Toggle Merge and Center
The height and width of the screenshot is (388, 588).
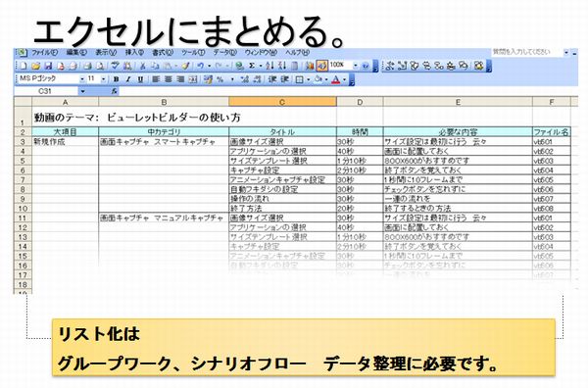193,79
